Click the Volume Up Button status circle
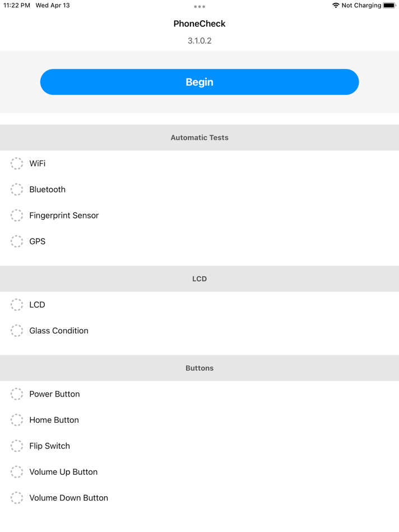The width and height of the screenshot is (399, 532). click(x=16, y=472)
